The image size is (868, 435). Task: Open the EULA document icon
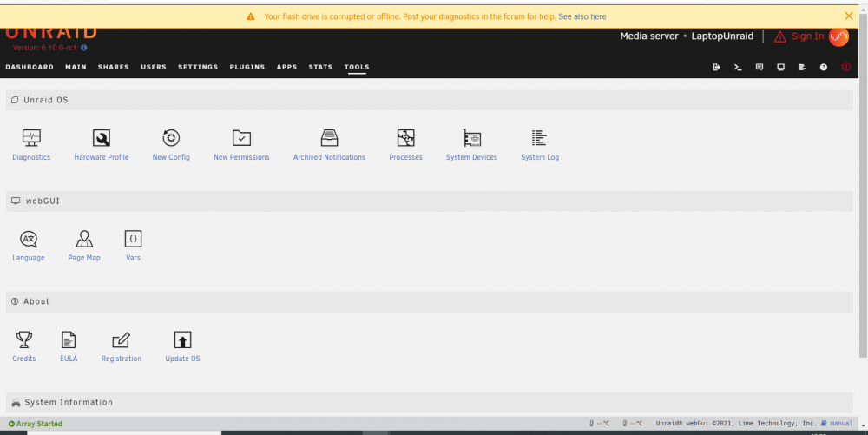[69, 339]
